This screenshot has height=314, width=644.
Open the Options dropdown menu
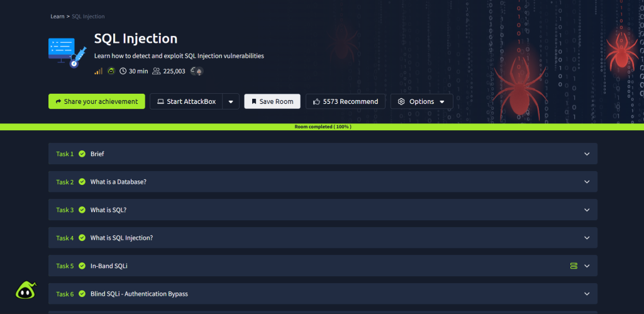tap(421, 101)
